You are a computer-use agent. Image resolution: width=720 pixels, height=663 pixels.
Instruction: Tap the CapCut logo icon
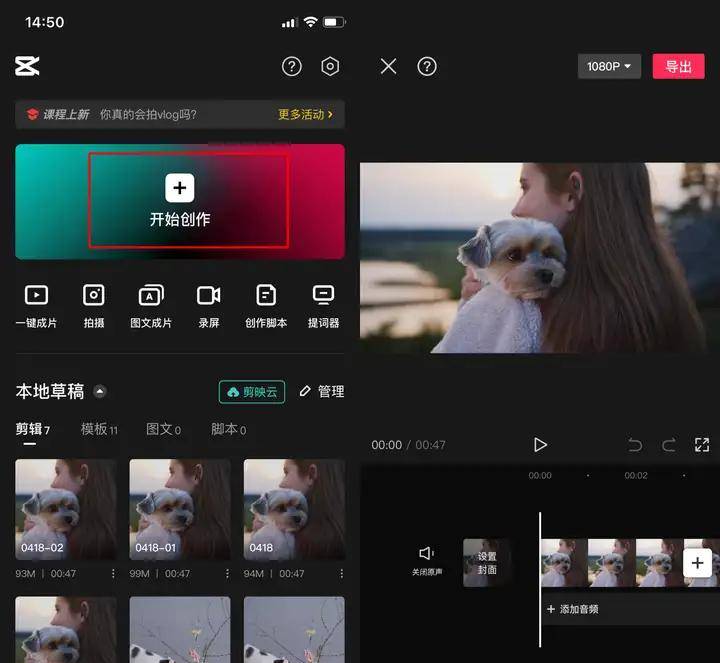27,67
